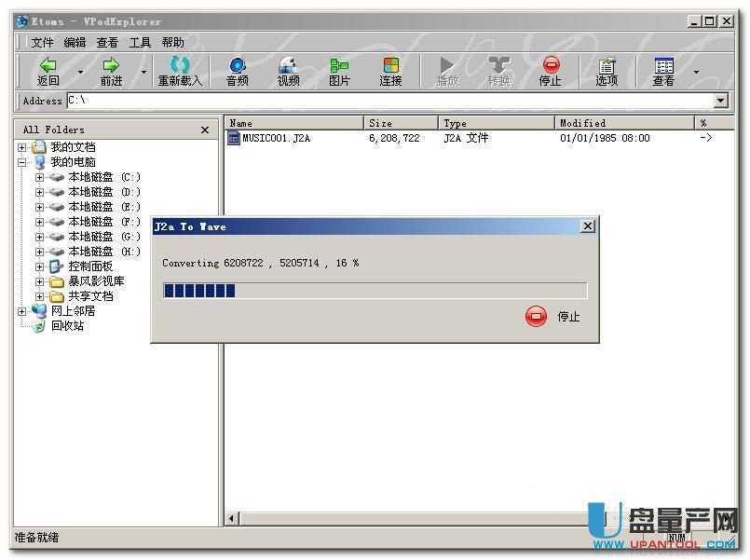Click the conversion progress bar

point(375,291)
